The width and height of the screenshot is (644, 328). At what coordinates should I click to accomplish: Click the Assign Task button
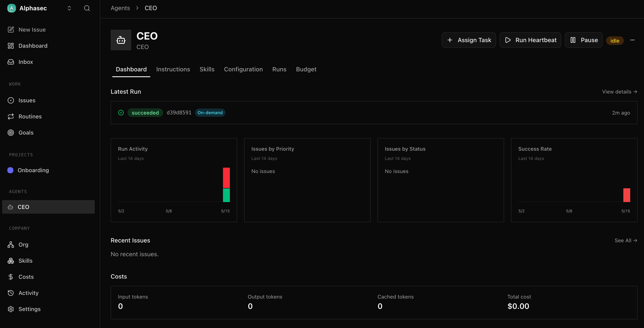pos(469,40)
